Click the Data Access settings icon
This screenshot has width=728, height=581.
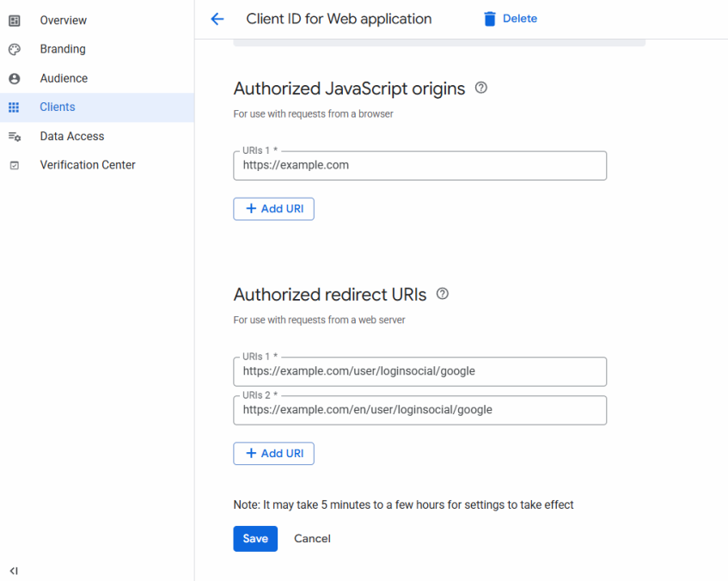click(14, 137)
